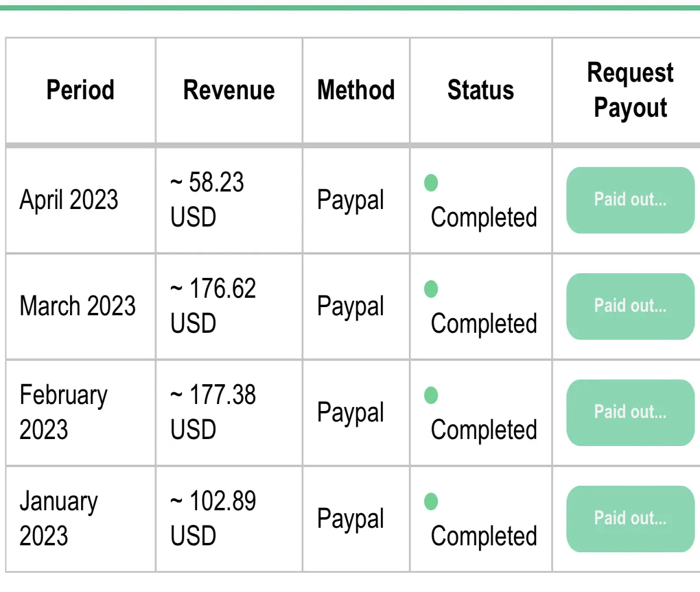Select the January 2023 period cell
This screenshot has height=592, width=700.
80,519
